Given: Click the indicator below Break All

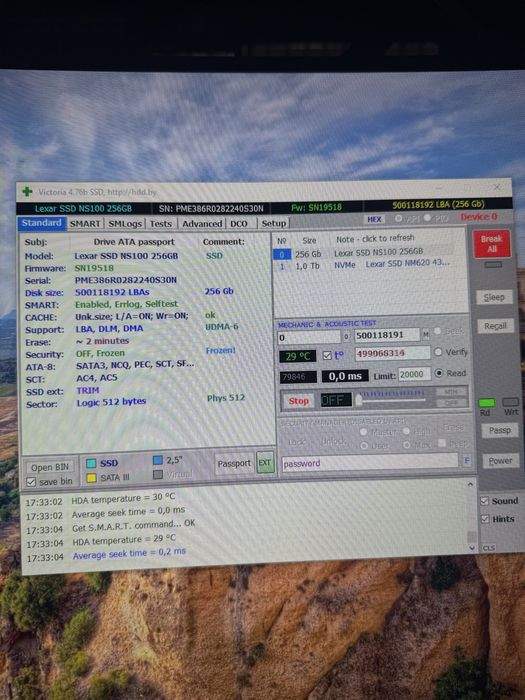Looking at the screenshot, I should coord(493,265).
